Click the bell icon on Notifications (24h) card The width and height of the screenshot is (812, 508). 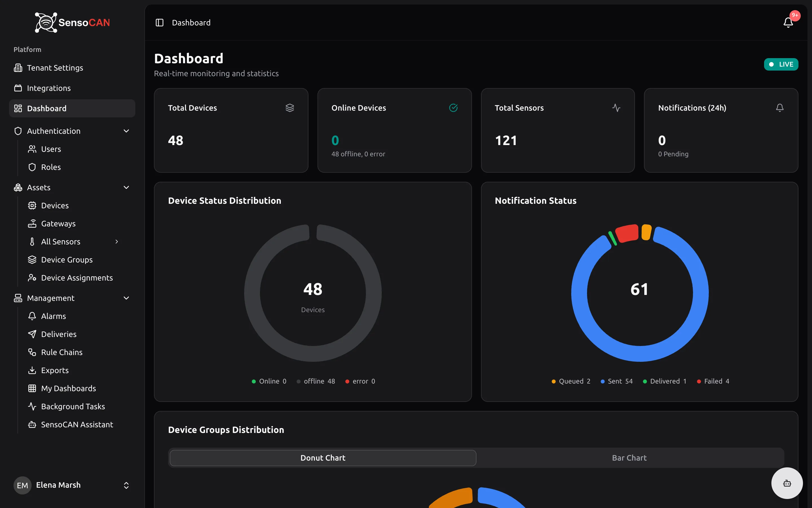click(x=780, y=108)
